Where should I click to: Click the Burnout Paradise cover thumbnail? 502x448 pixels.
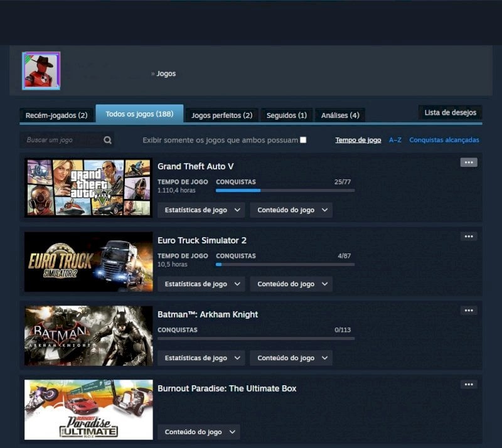tap(88, 410)
